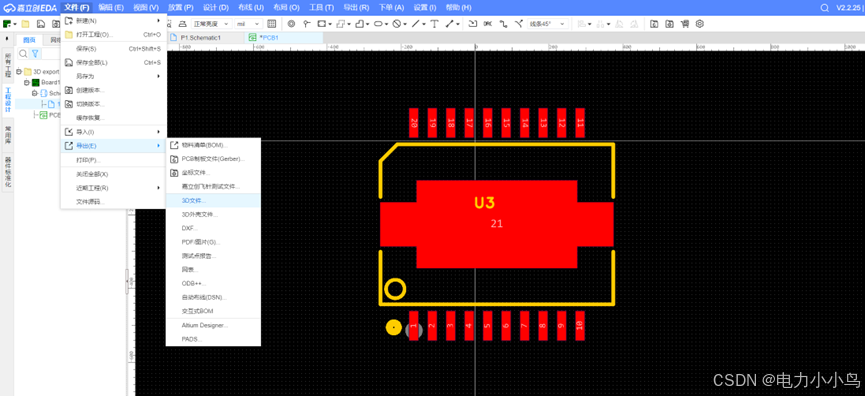Image resolution: width=865 pixels, height=396 pixels.
Task: Open the mil units dropdown
Action: 249,24
